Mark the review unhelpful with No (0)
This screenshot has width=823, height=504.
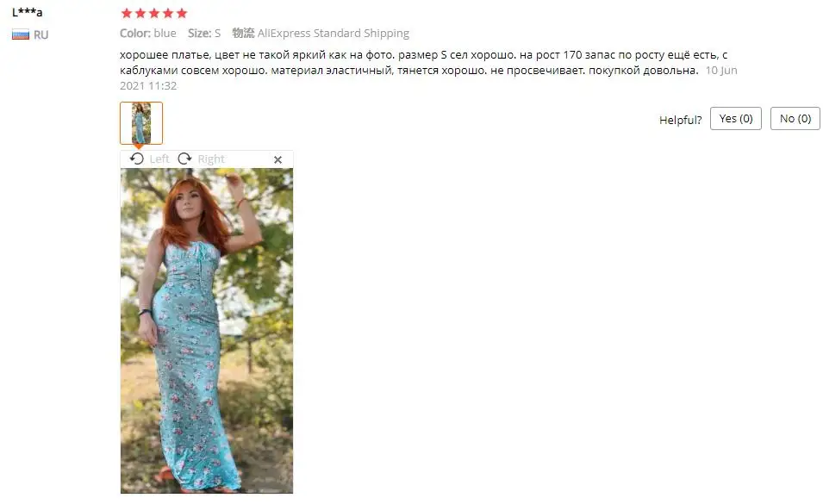795,119
